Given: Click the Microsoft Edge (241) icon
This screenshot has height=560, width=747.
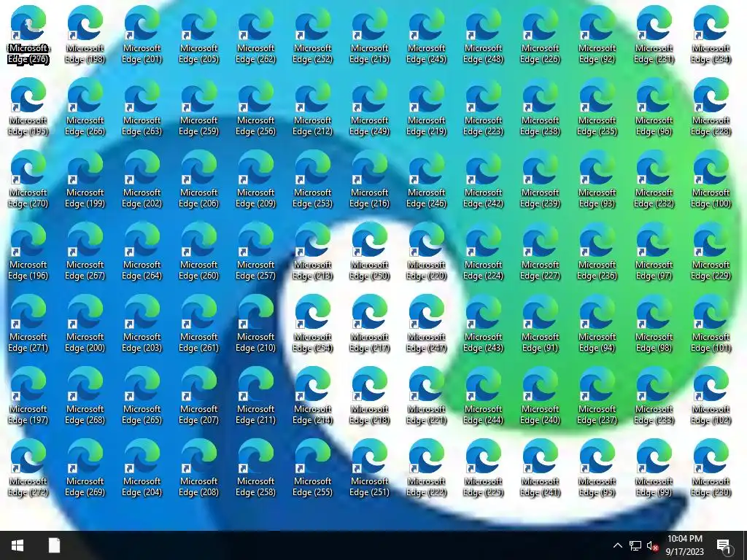Looking at the screenshot, I should [540, 468].
